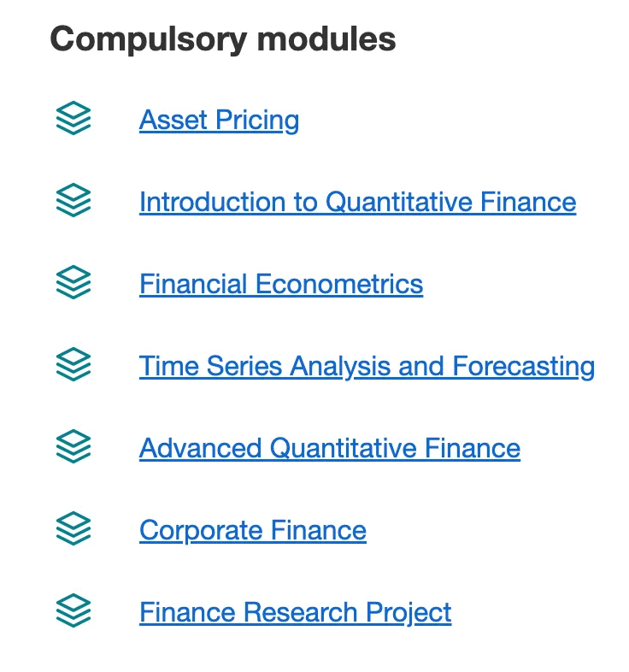Select the module link about econometrics
This screenshot has height=672, width=629.
point(280,284)
